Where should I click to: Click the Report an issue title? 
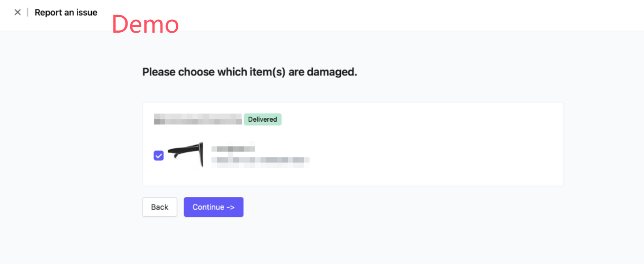[x=66, y=13]
